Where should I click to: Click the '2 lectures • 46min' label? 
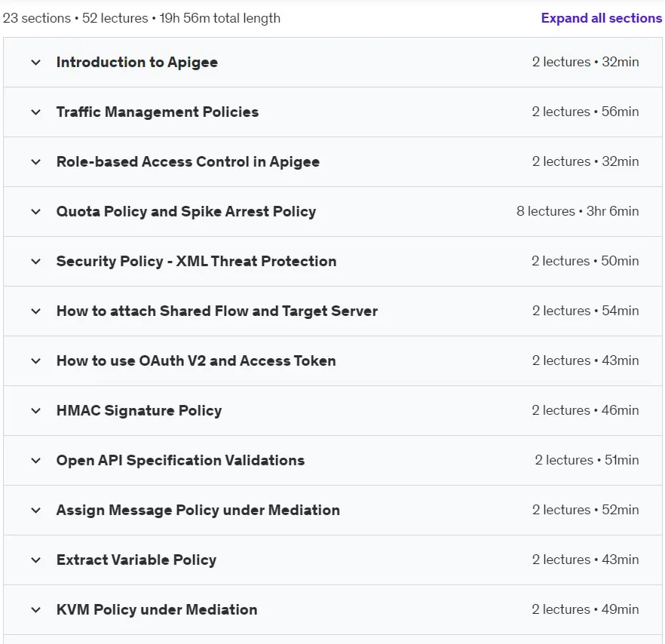tap(585, 411)
